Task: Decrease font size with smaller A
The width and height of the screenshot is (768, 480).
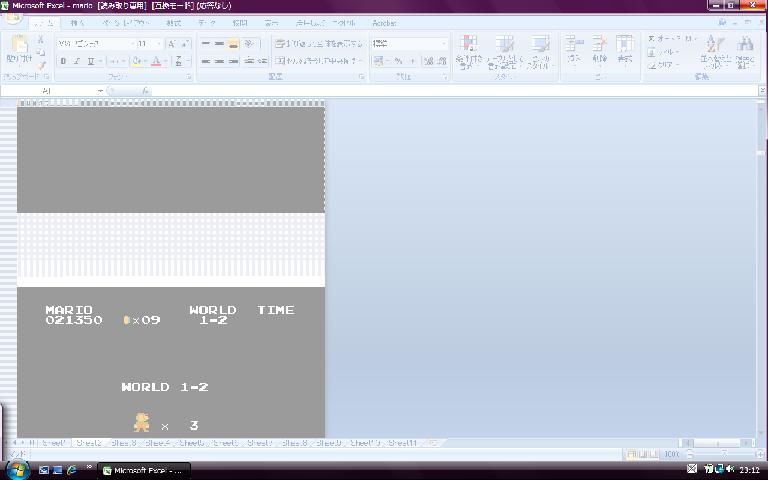Action: click(x=185, y=44)
